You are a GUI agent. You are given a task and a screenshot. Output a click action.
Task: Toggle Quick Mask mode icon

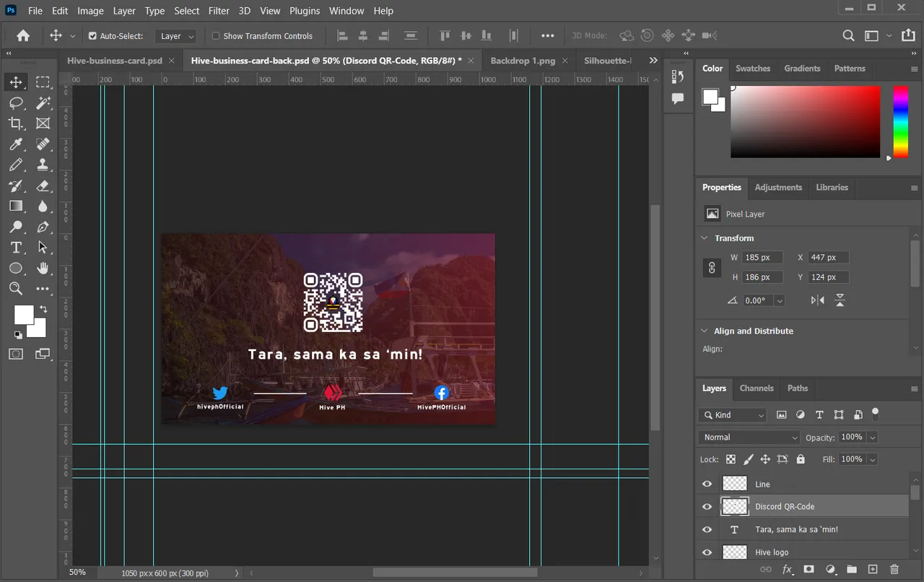pos(16,354)
